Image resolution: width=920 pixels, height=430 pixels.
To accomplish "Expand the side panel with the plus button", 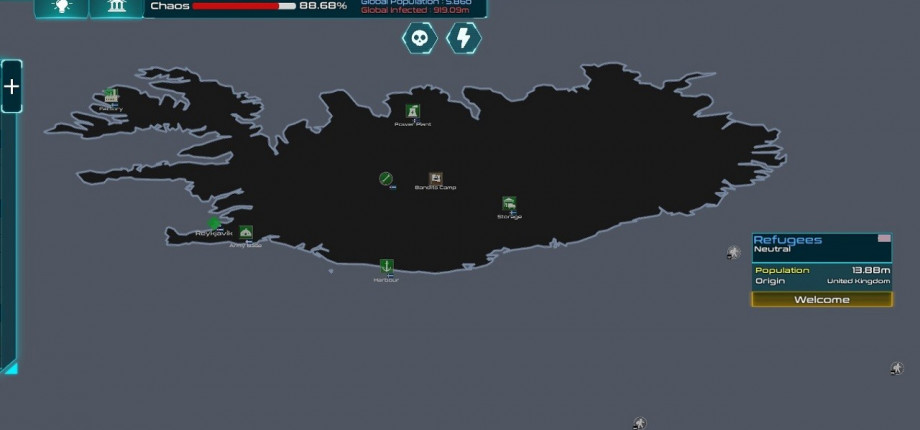I will tap(12, 87).
